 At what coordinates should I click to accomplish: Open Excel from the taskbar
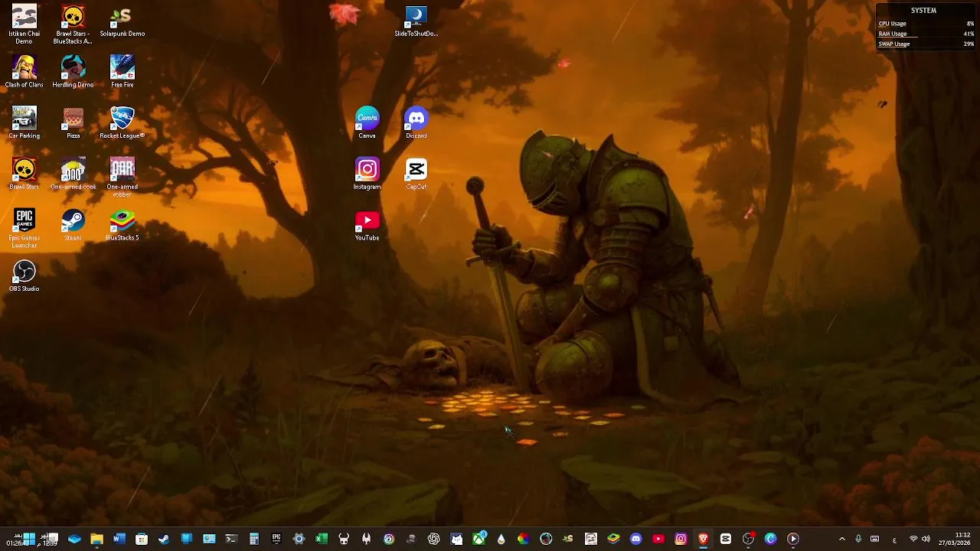pyautogui.click(x=322, y=539)
